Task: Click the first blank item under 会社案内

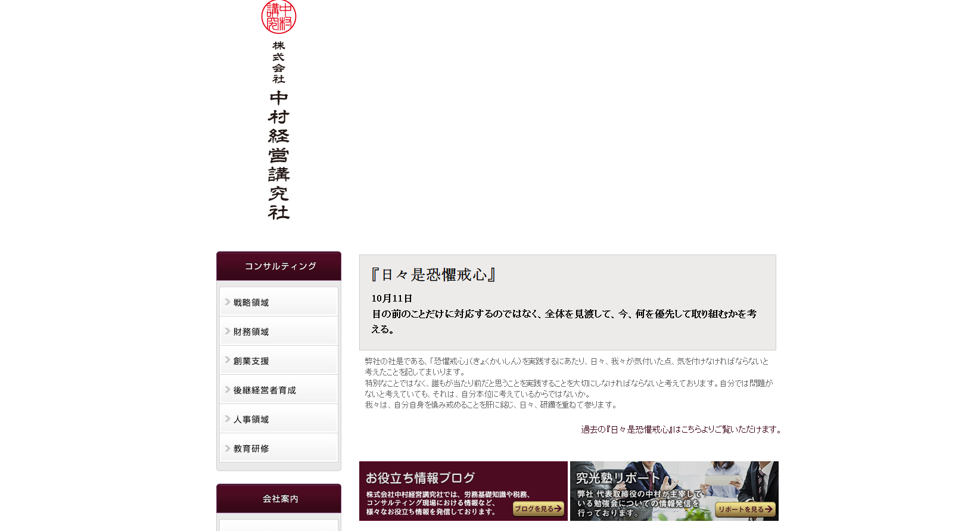Action: pyautogui.click(x=279, y=526)
